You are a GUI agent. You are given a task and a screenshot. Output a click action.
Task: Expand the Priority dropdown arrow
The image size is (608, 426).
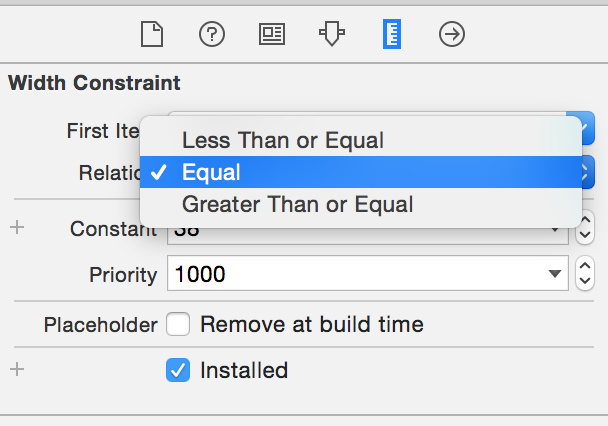(x=555, y=273)
